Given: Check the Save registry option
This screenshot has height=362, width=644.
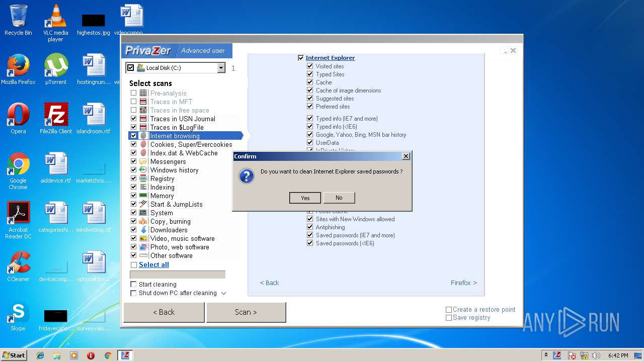Looking at the screenshot, I should pos(448,317).
